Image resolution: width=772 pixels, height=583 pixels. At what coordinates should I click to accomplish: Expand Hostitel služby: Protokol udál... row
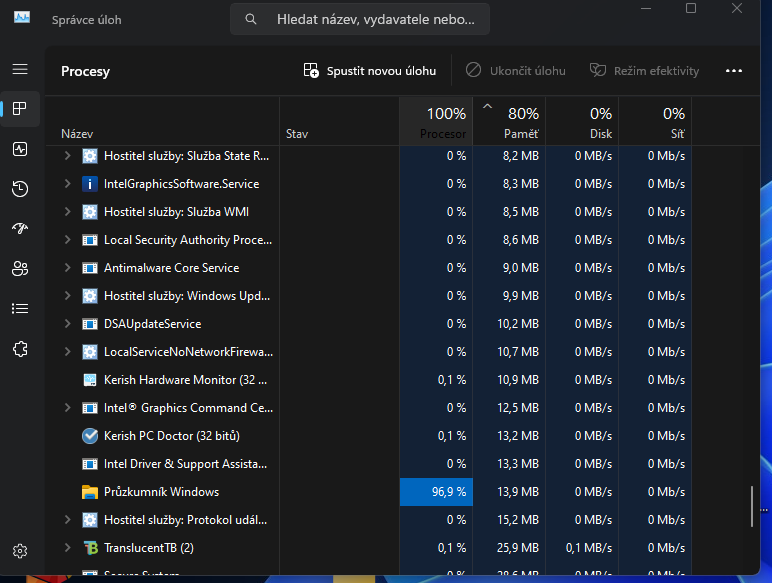67,520
